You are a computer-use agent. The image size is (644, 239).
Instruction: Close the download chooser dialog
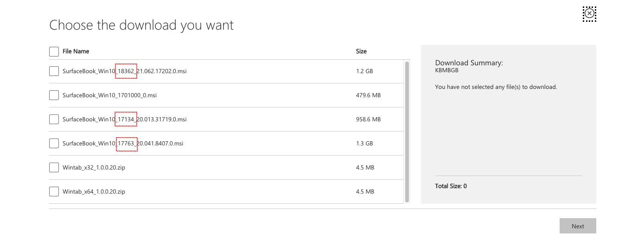[589, 14]
